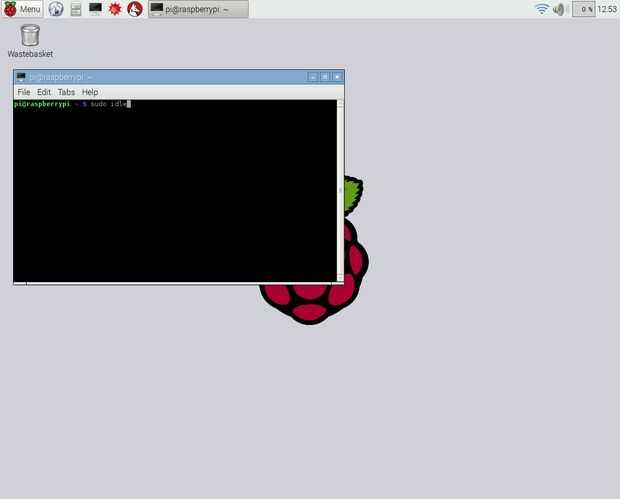
Task: Open the Raspberry Pi Menu button
Action: pyautogui.click(x=22, y=9)
